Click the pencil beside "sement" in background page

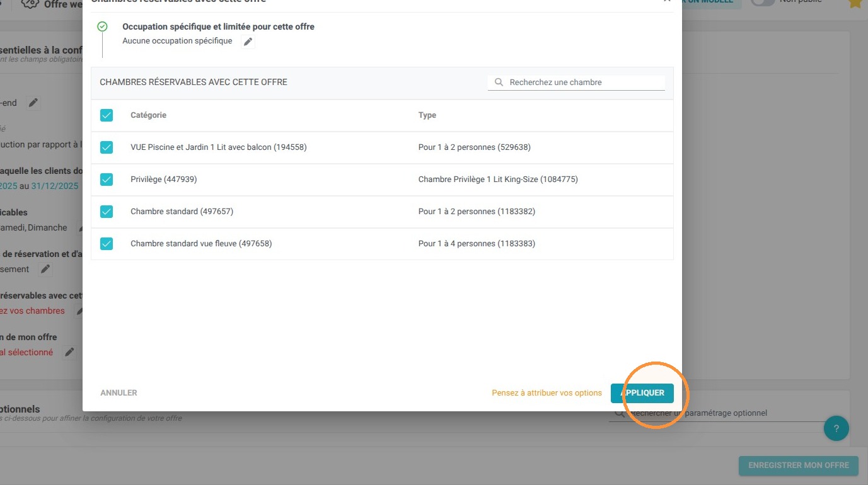45,269
